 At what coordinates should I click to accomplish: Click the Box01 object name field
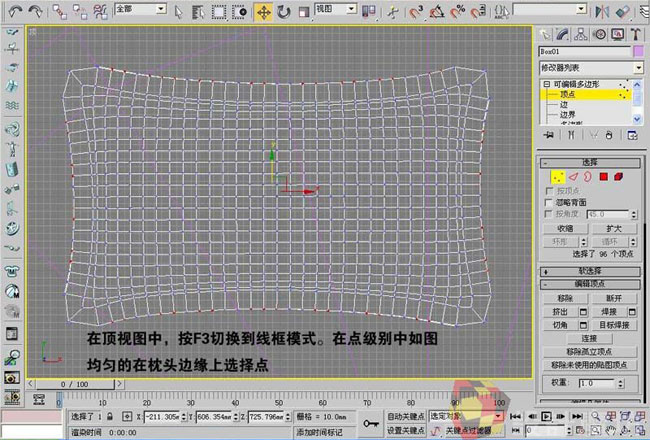point(585,52)
